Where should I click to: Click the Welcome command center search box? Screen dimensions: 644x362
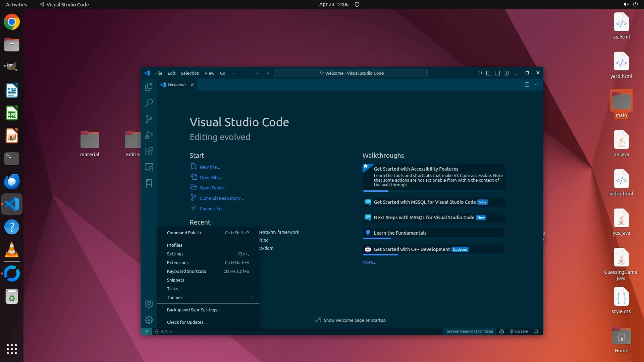click(351, 73)
